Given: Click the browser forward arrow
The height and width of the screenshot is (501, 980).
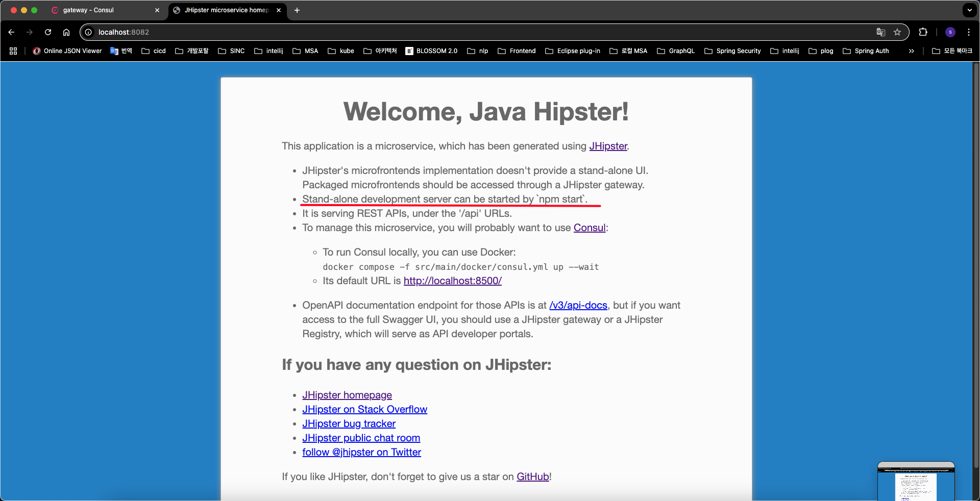Looking at the screenshot, I should (30, 32).
